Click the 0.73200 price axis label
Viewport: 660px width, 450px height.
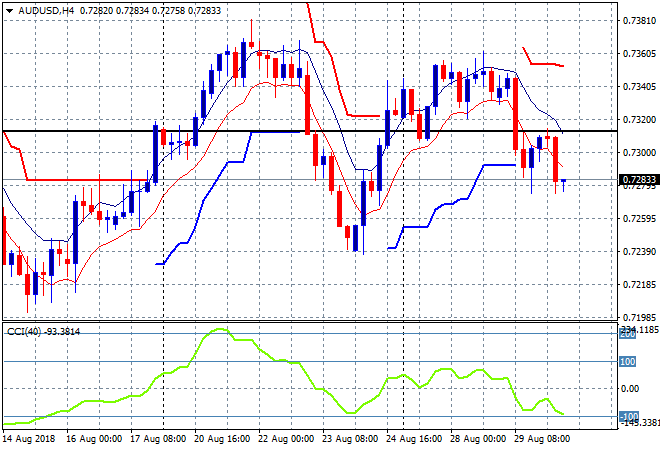tap(639, 120)
